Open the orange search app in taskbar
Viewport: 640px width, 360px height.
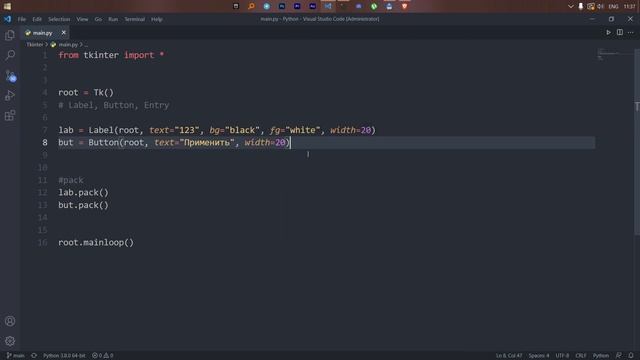pyautogui.click(x=251, y=6)
